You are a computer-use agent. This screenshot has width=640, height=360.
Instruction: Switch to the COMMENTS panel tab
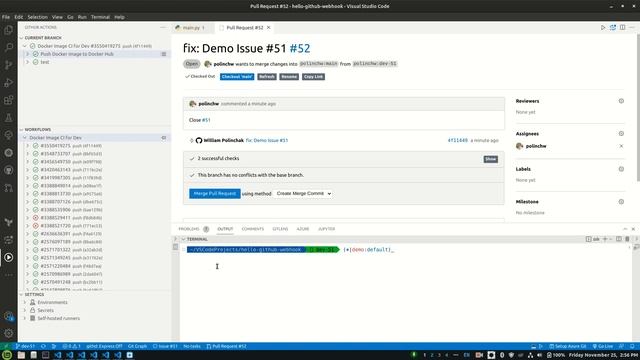[x=253, y=229]
